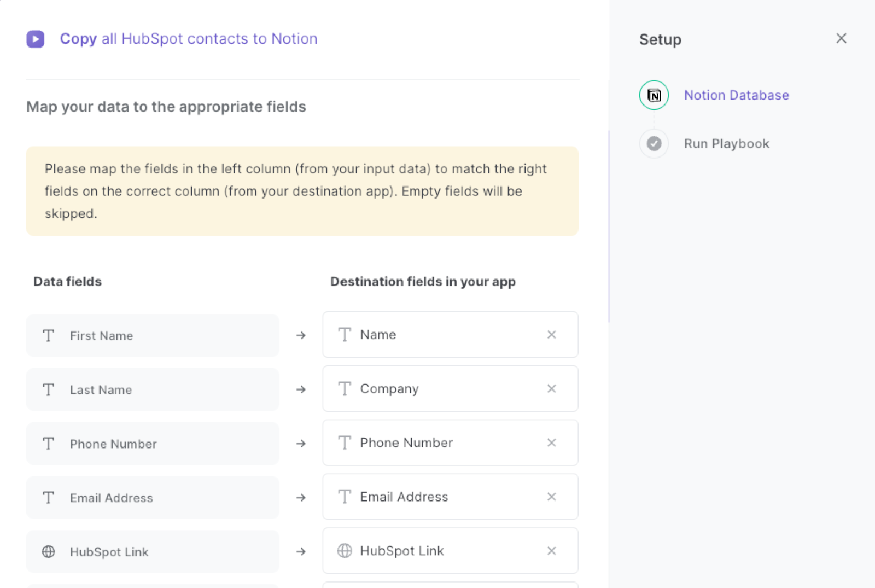Go to the Run Playbook step
This screenshot has height=588, width=875.
[726, 144]
